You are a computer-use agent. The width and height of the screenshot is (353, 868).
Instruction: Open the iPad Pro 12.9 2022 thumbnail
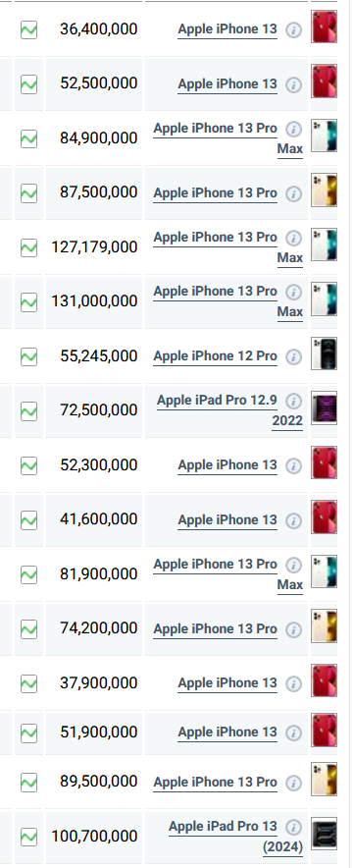[324, 408]
